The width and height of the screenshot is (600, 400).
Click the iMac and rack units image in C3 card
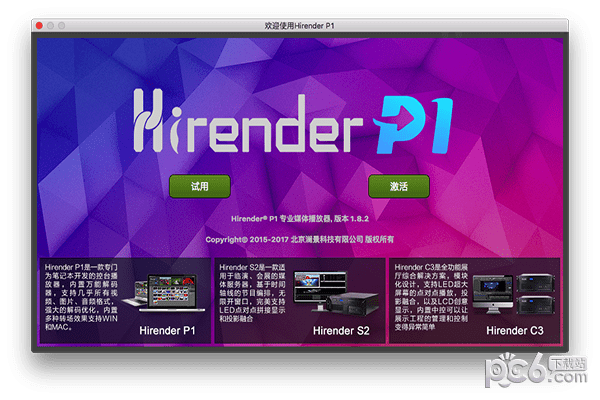tap(514, 294)
